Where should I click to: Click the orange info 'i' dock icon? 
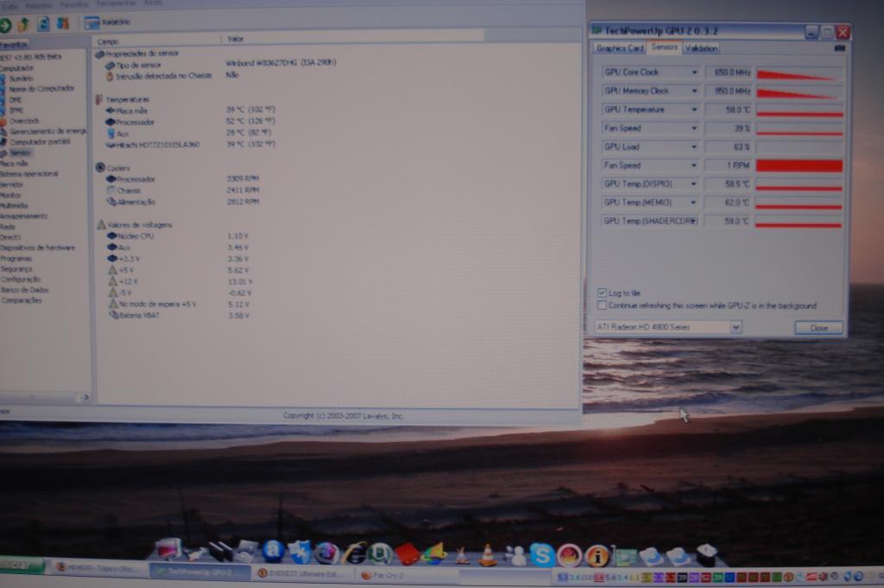click(x=597, y=556)
